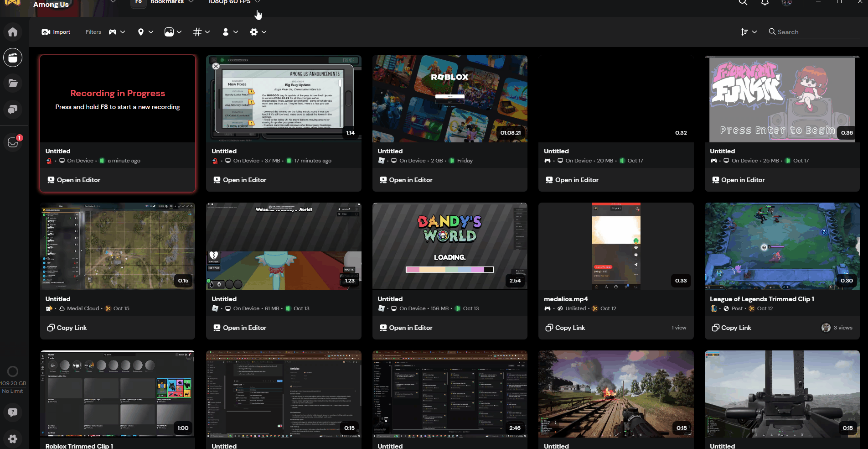Open the mounted gun 0:15 clip thumbnail
This screenshot has height=449, width=868.
pyautogui.click(x=782, y=394)
